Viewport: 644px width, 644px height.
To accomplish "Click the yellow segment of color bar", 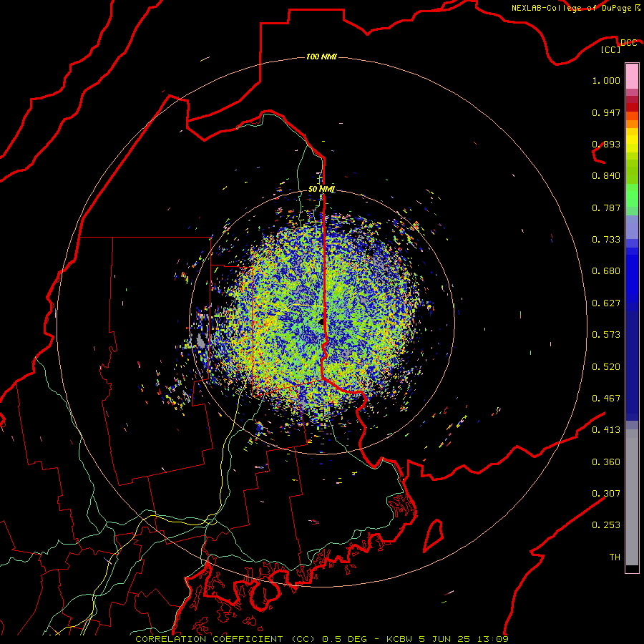I will pyautogui.click(x=632, y=140).
